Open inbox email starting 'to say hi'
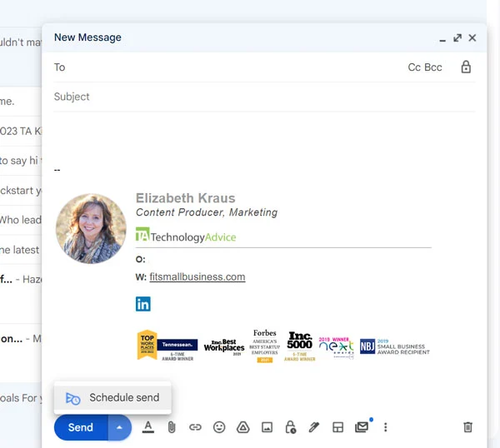The height and width of the screenshot is (448, 500). 21,161
